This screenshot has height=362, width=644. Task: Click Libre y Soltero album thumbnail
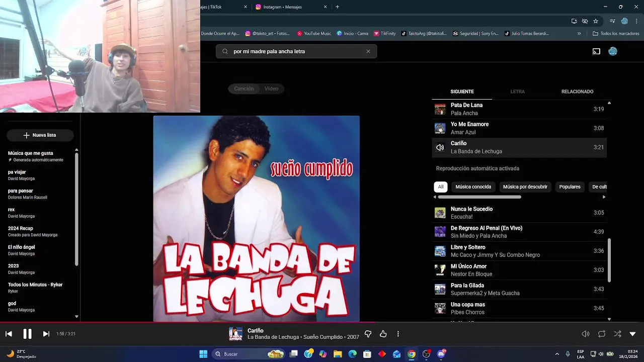pos(440,251)
